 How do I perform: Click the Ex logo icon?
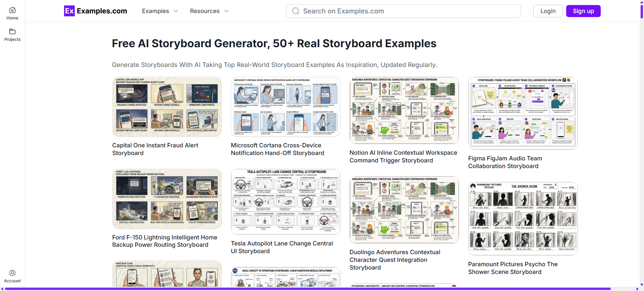(69, 11)
